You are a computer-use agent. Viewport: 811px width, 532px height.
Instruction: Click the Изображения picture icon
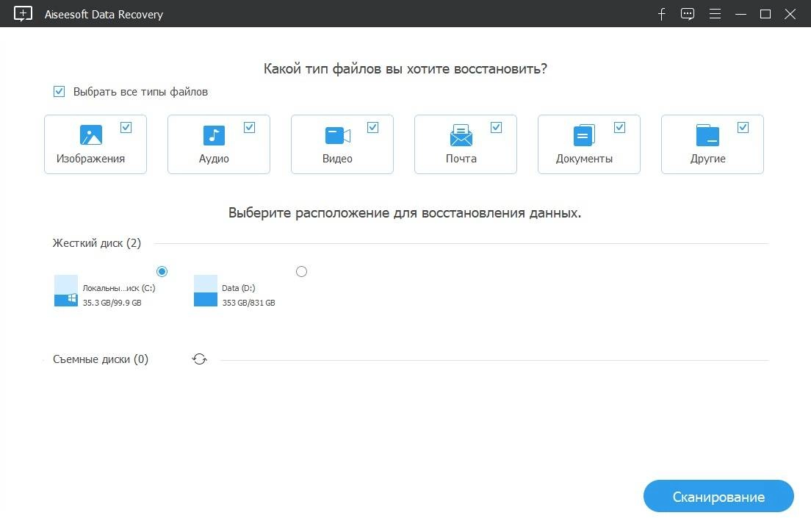pos(91,135)
